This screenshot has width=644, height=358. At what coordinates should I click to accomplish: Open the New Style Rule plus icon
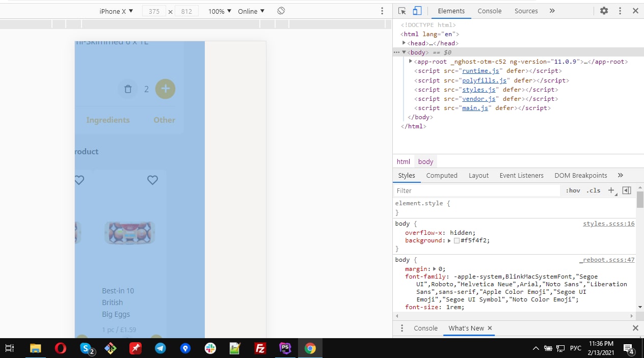[611, 190]
